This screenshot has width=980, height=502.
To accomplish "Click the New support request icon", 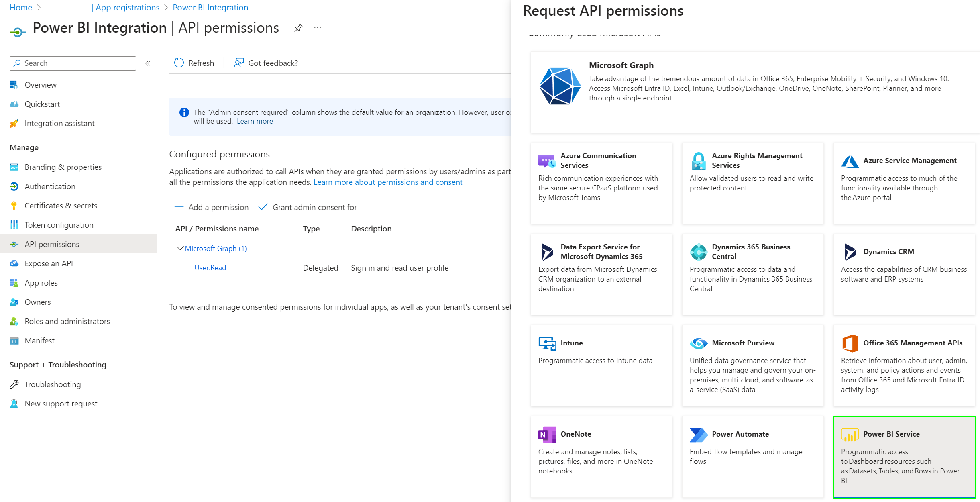I will click(x=14, y=404).
